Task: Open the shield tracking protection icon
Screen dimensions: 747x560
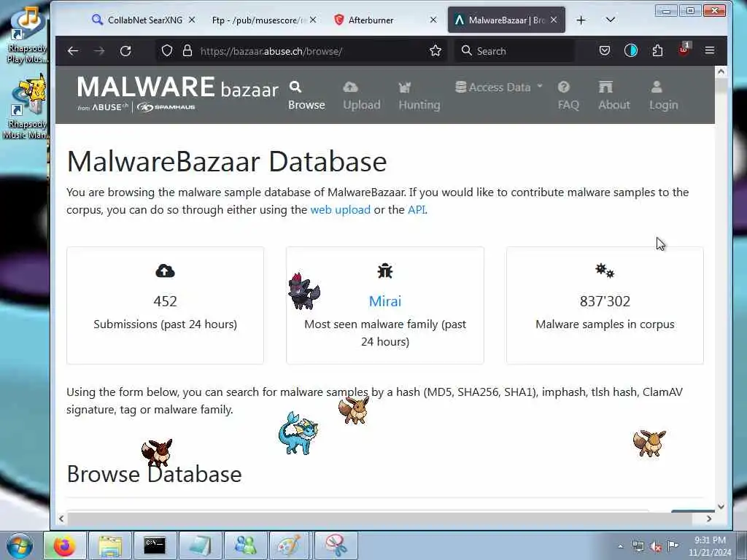Action: pyautogui.click(x=167, y=51)
